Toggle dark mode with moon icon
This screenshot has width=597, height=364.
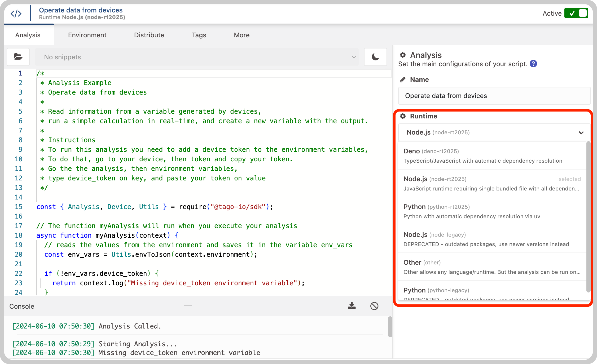375,57
